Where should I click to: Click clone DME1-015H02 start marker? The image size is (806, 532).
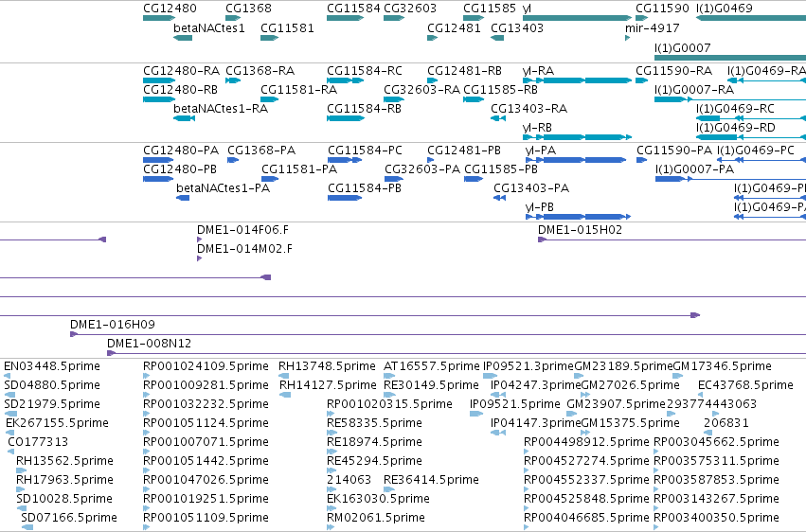click(542, 239)
